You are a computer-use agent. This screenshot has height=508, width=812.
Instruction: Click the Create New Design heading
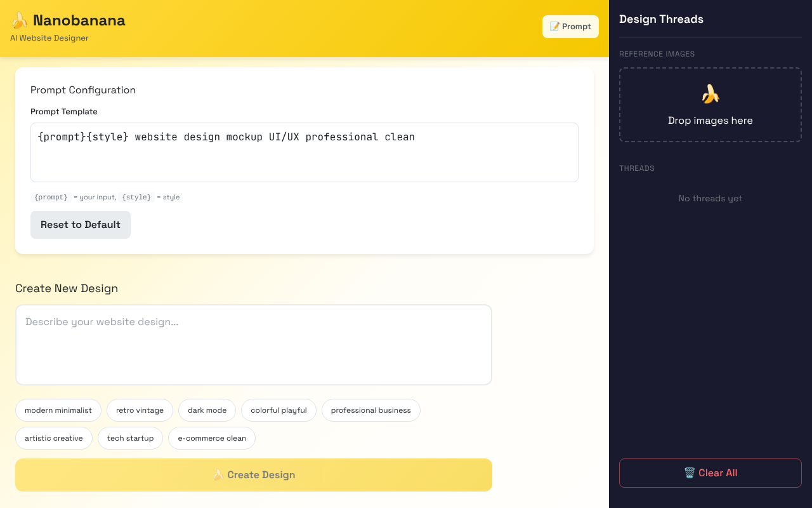click(67, 288)
